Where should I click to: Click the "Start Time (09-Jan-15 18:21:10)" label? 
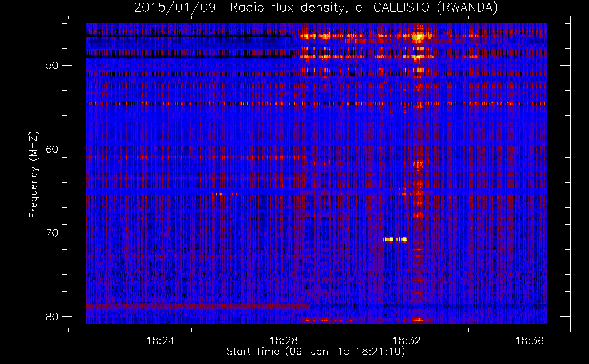click(316, 352)
